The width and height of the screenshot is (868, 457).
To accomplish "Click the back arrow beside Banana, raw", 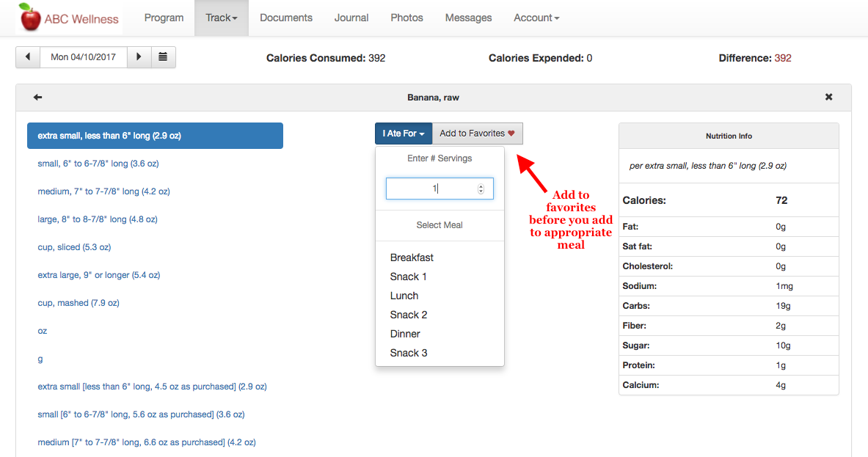I will click(x=37, y=98).
